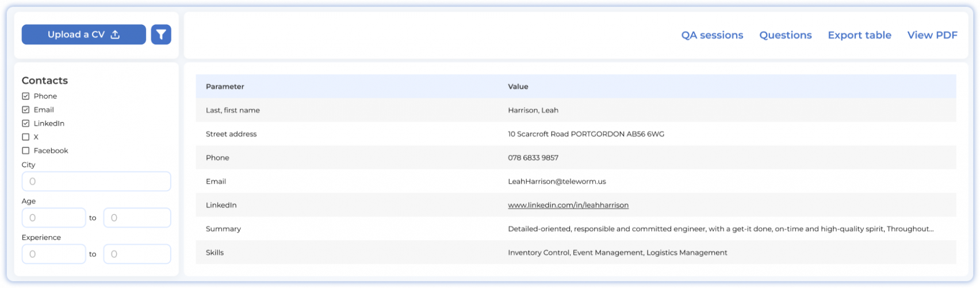Click View PDF link

pos(932,35)
